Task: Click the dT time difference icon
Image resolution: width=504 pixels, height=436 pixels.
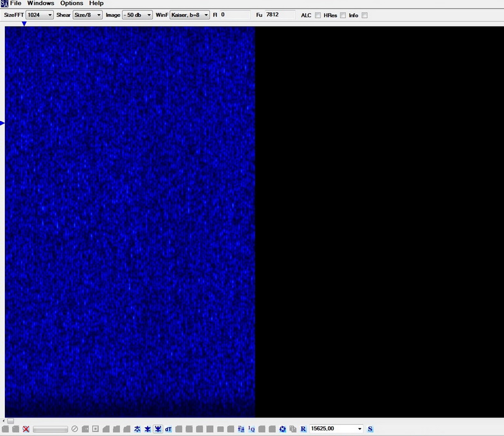Action: click(x=168, y=429)
